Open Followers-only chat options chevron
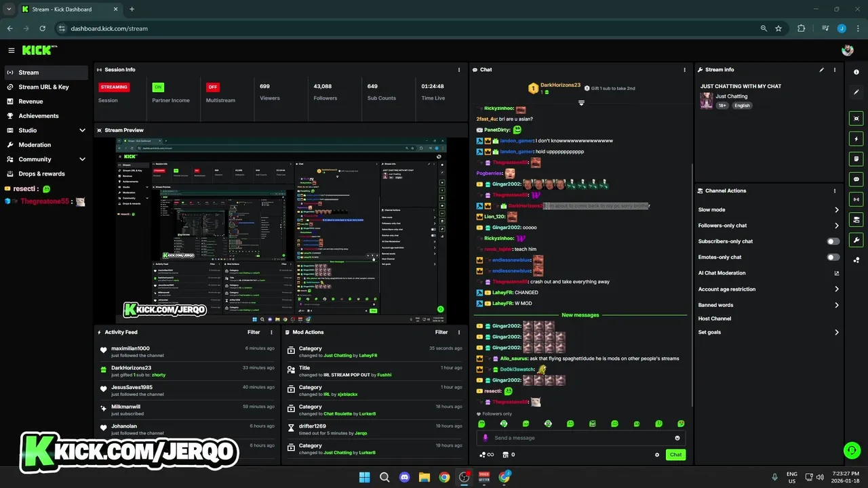Image resolution: width=868 pixels, height=488 pixels. [837, 226]
